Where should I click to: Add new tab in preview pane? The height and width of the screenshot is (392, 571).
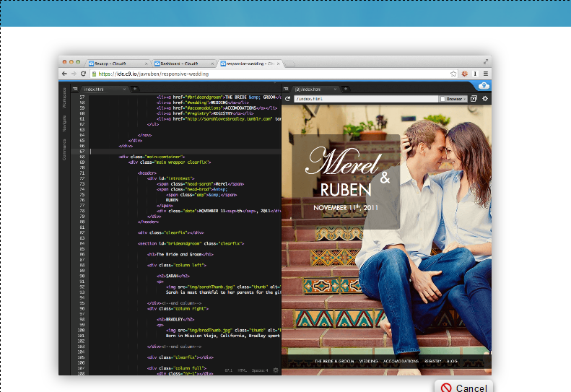346,89
